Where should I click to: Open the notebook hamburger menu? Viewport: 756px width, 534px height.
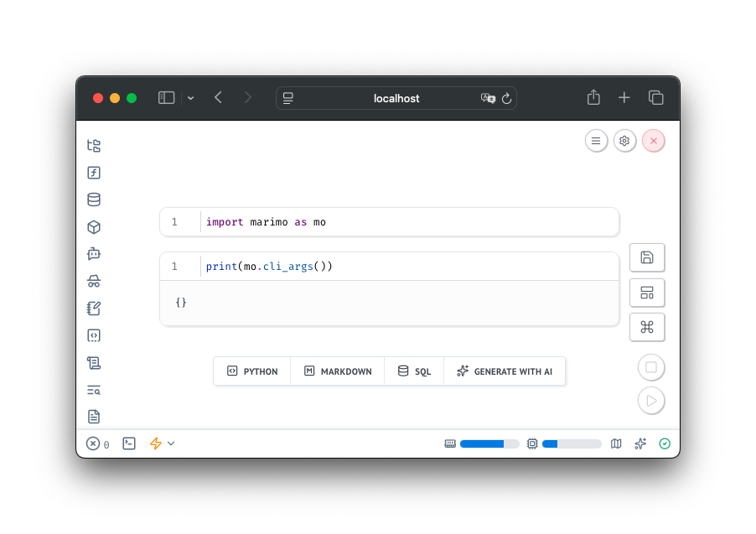click(x=596, y=141)
